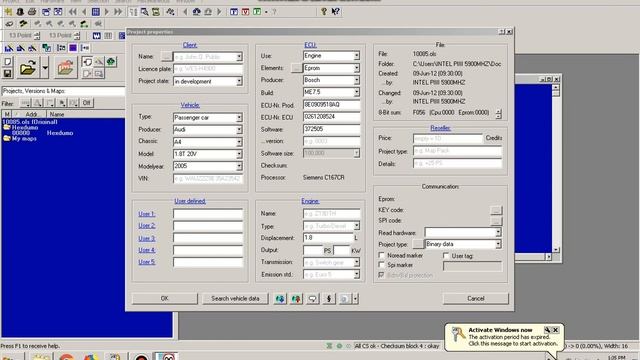The height and width of the screenshot is (360, 640).
Task: Click the large red import folder icon
Action: click(x=65, y=67)
